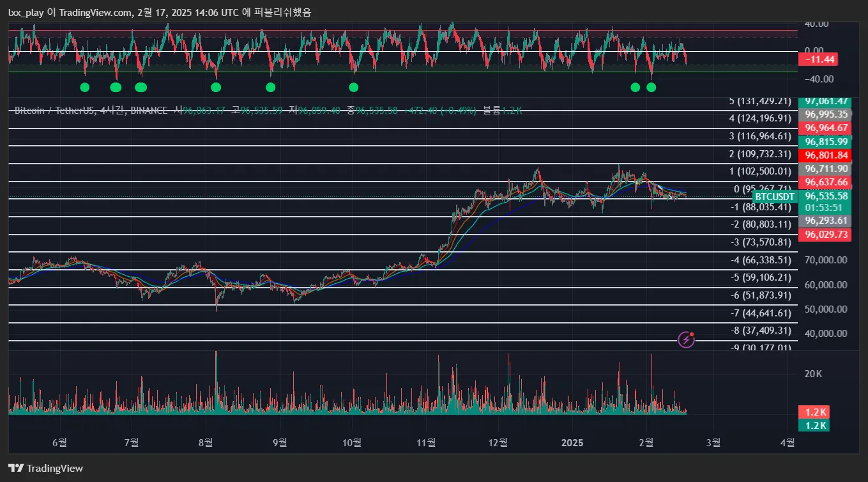Click the 2025 year time axis label

[x=572, y=442]
